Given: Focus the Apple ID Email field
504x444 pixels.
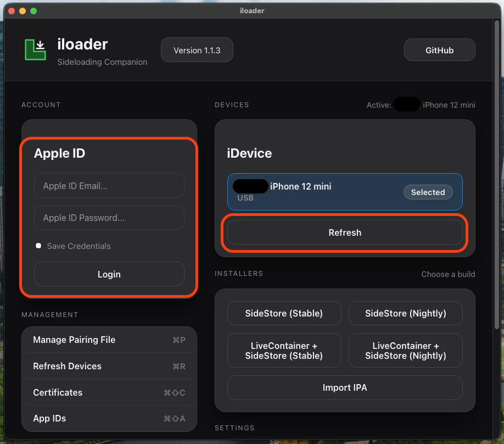Looking at the screenshot, I should point(109,186).
